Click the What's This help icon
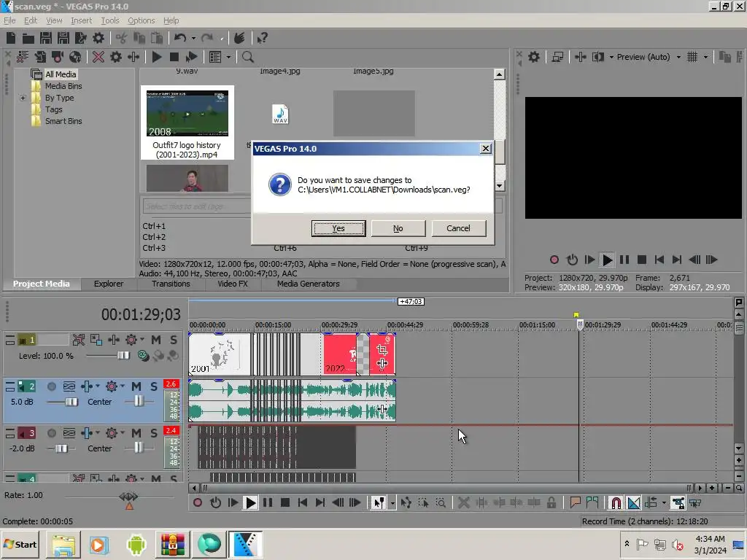 click(x=262, y=38)
